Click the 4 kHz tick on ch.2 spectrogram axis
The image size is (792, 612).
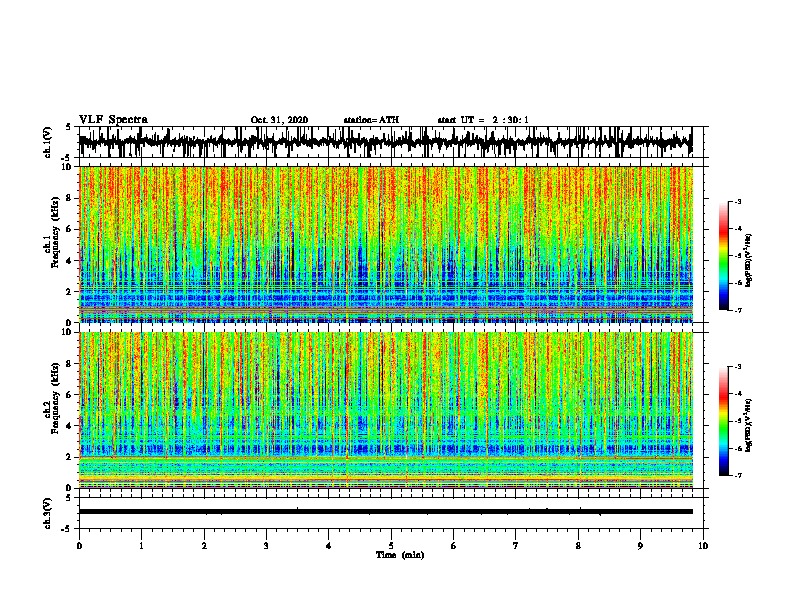click(x=70, y=426)
